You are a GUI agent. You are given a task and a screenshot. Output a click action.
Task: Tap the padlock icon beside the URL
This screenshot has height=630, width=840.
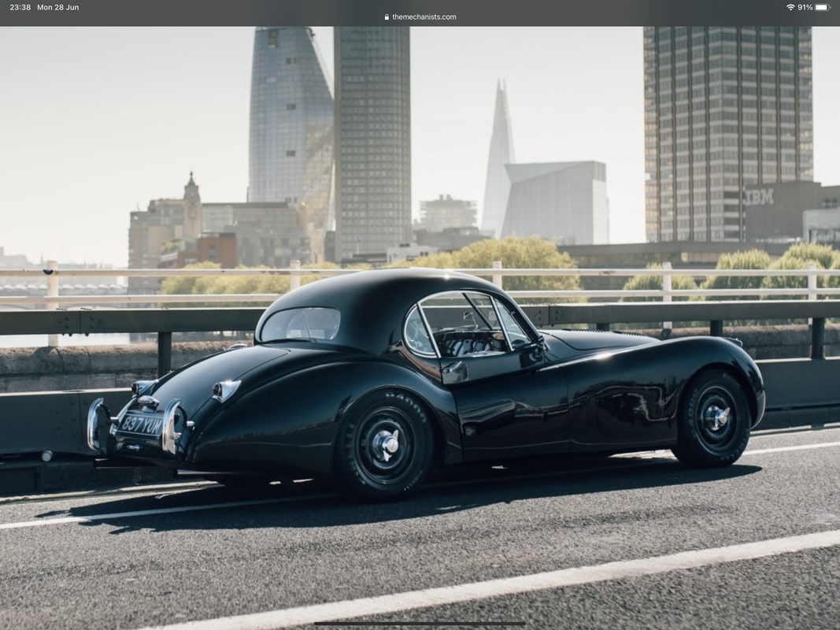pyautogui.click(x=387, y=17)
